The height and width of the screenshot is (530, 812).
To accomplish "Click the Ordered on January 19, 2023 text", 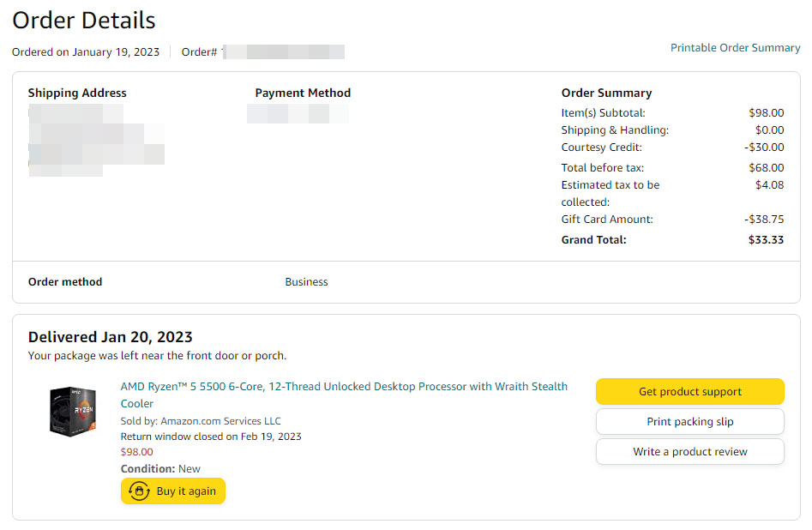I will pyautogui.click(x=86, y=52).
